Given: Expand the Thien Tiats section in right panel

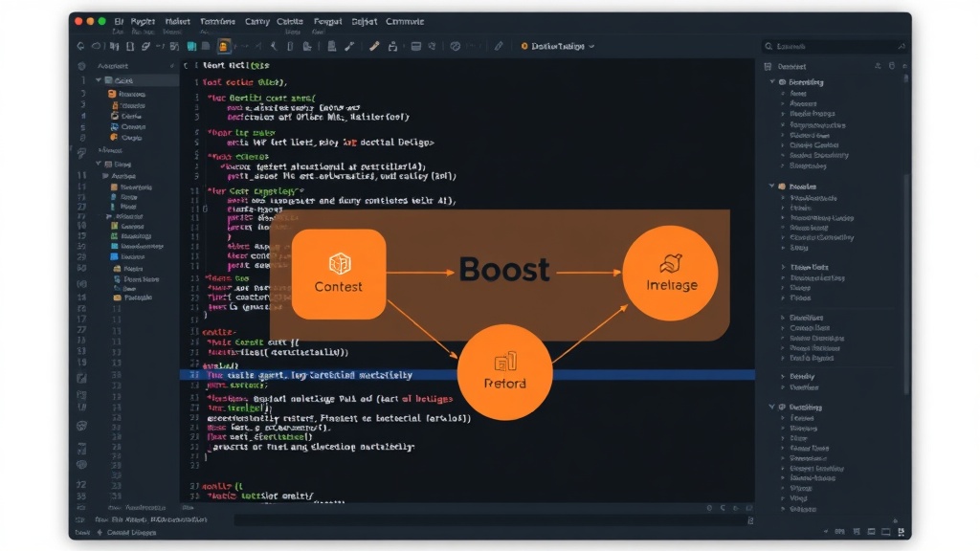Looking at the screenshot, I should coord(783,268).
